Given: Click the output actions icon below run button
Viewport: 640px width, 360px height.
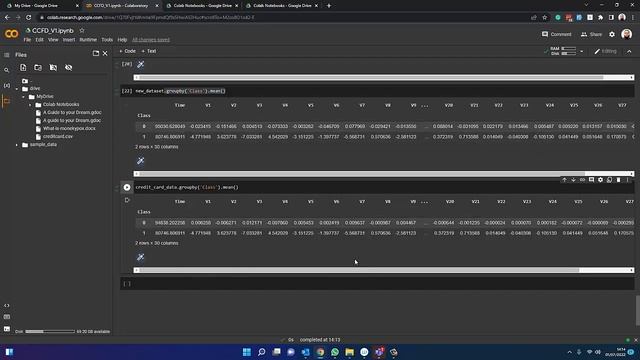Looking at the screenshot, I should [x=127, y=200].
